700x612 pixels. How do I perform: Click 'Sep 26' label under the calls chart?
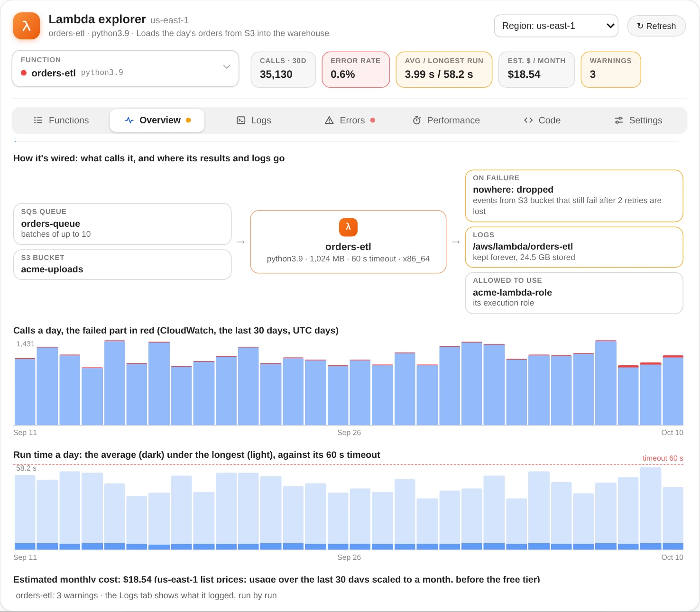(x=349, y=433)
